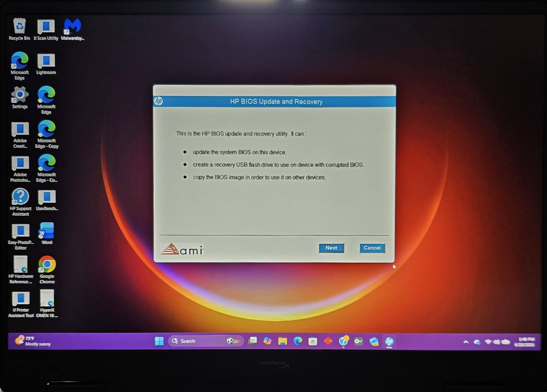Viewport: 547px width, 392px height.
Task: Select the Adobe Photosho... desktop icon
Action: (20, 169)
